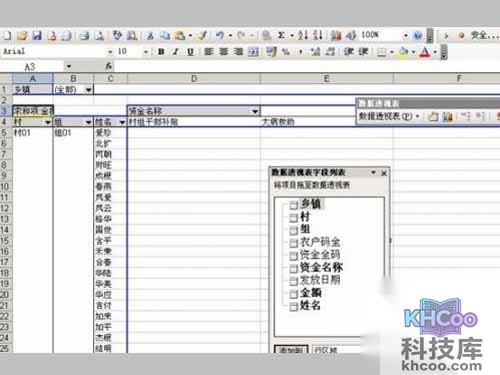The height and width of the screenshot is (375, 500).
Task: Open the 组 row field dropdown
Action: (88, 122)
